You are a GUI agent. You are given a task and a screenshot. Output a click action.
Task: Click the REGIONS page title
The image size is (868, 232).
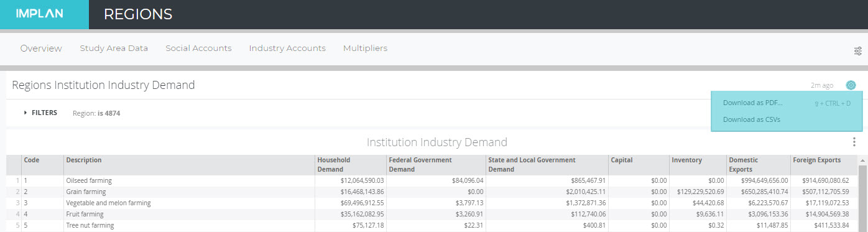tap(138, 14)
